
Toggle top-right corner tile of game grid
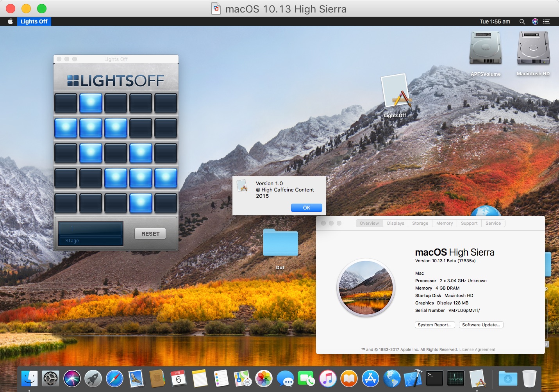coord(166,103)
